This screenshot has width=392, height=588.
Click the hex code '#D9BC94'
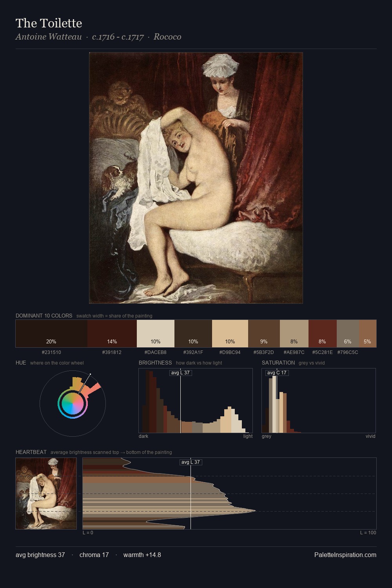pyautogui.click(x=230, y=352)
